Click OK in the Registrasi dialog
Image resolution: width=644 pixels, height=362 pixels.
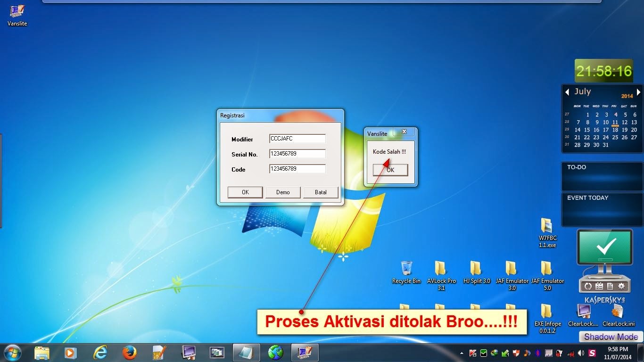click(x=245, y=192)
